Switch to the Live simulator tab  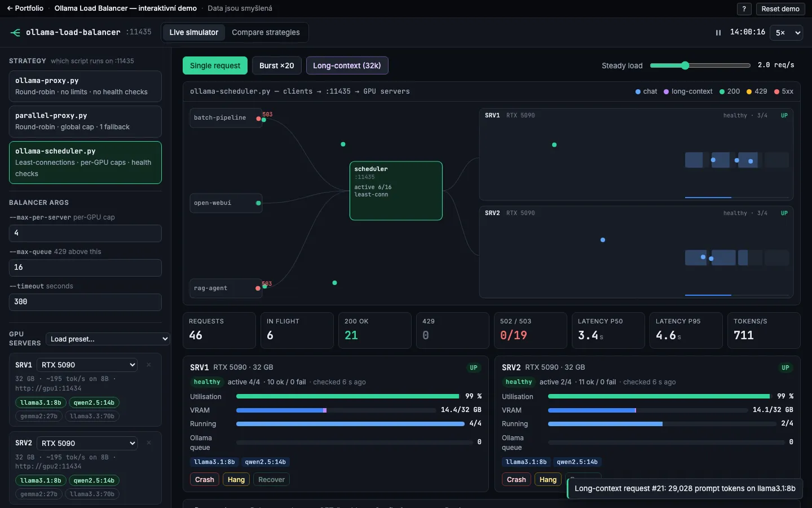coord(194,33)
